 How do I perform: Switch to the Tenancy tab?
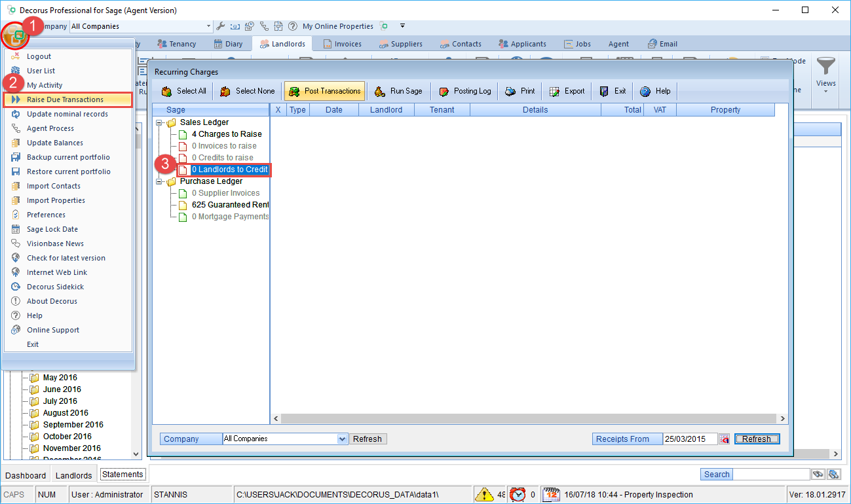[x=176, y=44]
